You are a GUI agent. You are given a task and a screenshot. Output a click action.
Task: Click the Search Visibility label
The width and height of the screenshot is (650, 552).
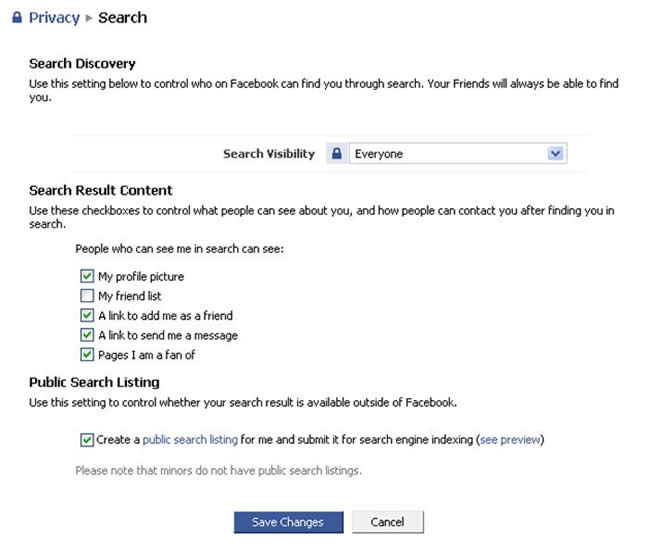click(269, 154)
